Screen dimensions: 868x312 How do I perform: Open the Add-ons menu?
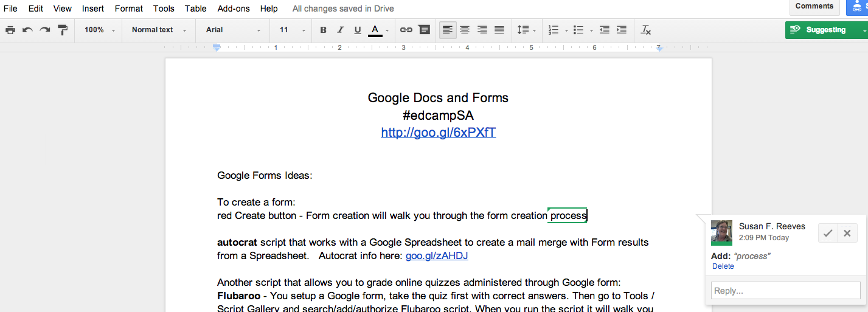[x=233, y=9]
